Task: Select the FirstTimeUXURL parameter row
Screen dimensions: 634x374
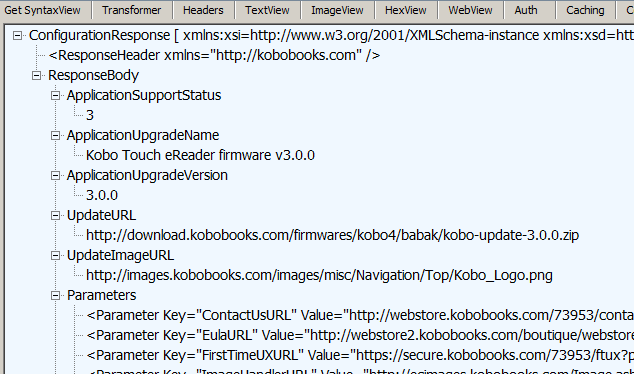Action: [x=360, y=355]
